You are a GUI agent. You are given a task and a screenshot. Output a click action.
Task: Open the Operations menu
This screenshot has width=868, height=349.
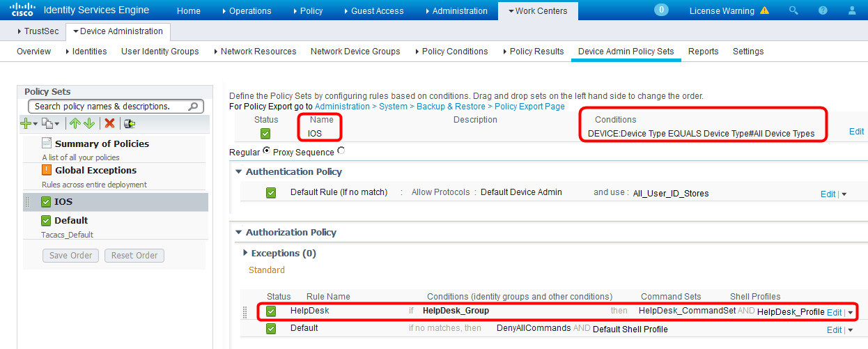click(247, 11)
